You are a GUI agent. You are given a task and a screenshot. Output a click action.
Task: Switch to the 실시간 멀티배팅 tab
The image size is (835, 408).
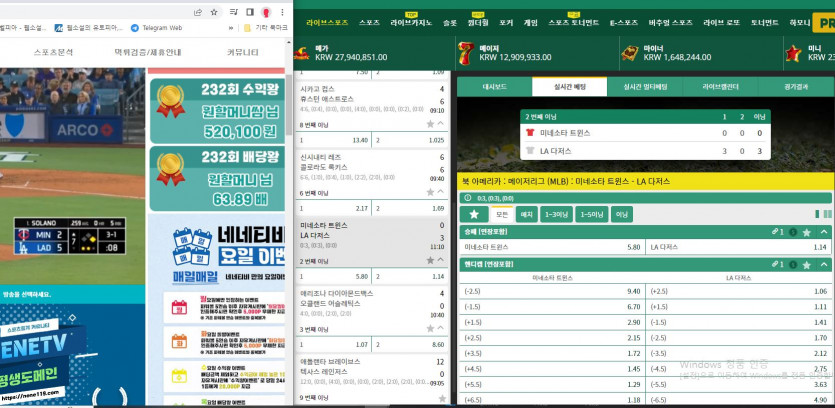(645, 87)
